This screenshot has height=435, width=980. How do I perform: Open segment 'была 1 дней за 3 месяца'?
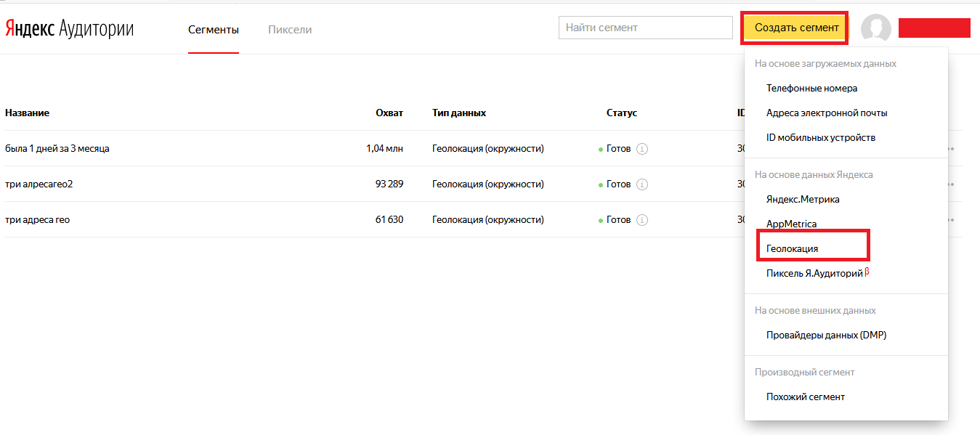57,149
